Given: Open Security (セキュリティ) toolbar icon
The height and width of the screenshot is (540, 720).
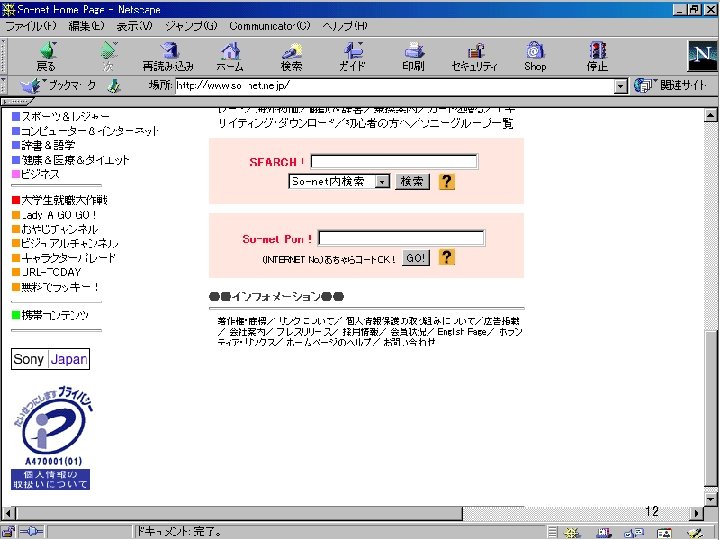Looking at the screenshot, I should [474, 56].
